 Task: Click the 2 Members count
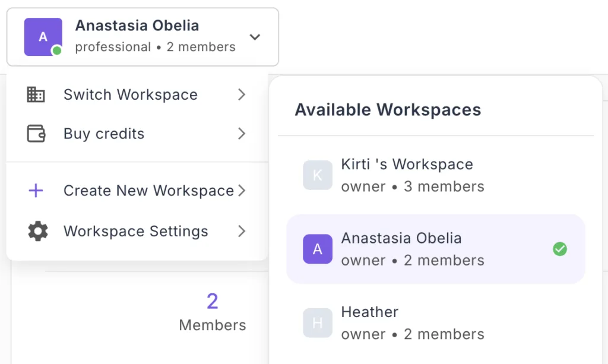[x=213, y=312]
